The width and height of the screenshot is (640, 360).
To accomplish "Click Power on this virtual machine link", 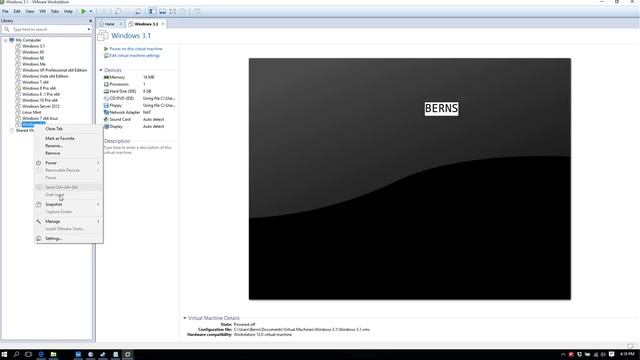I will 136,49.
